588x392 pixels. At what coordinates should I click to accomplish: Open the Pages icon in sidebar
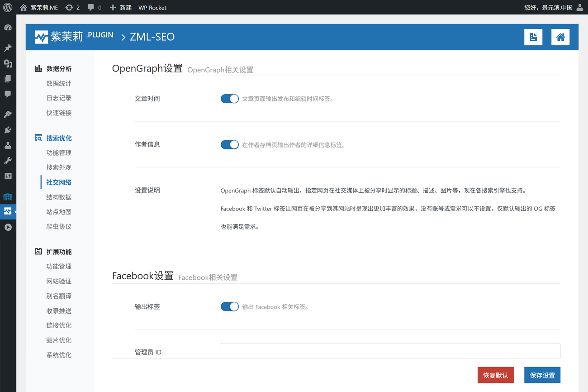tap(8, 79)
